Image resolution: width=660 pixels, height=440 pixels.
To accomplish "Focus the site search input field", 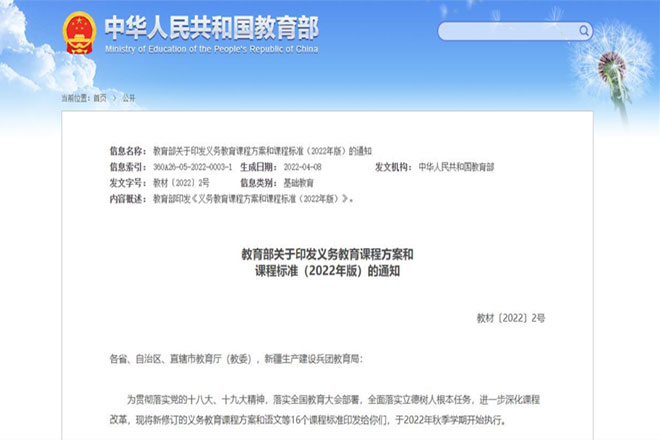I will pos(515,31).
